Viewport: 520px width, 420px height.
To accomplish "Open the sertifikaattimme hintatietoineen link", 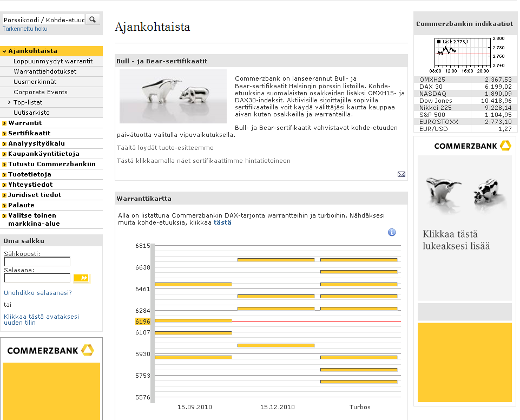I will pos(203,161).
